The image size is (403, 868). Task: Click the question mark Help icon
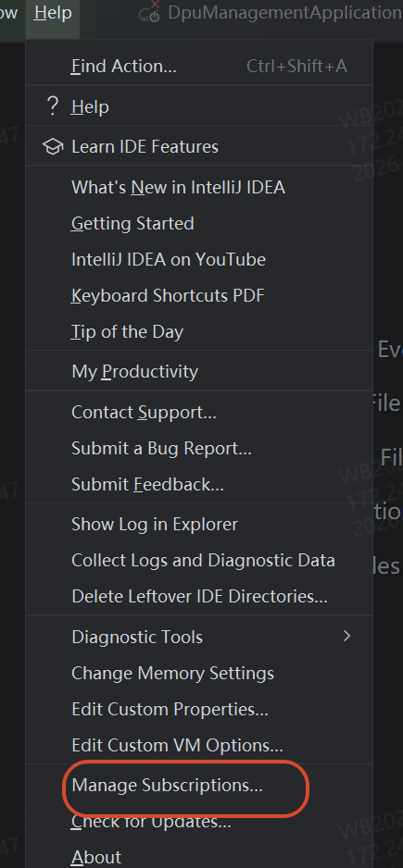point(52,106)
